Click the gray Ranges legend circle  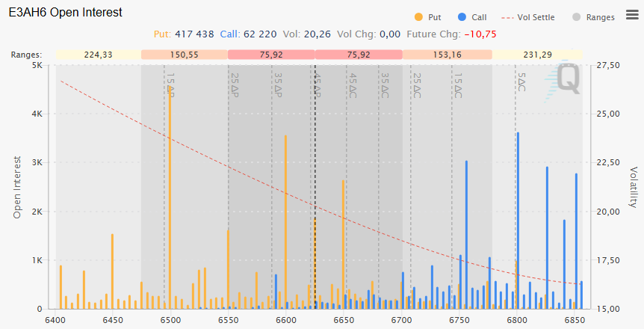[576, 17]
